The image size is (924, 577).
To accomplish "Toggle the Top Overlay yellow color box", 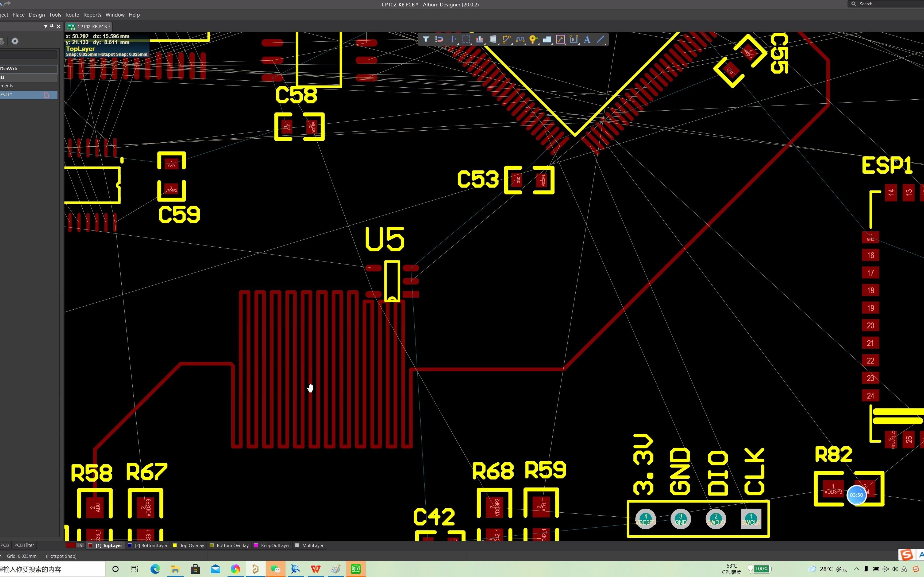I will point(175,545).
